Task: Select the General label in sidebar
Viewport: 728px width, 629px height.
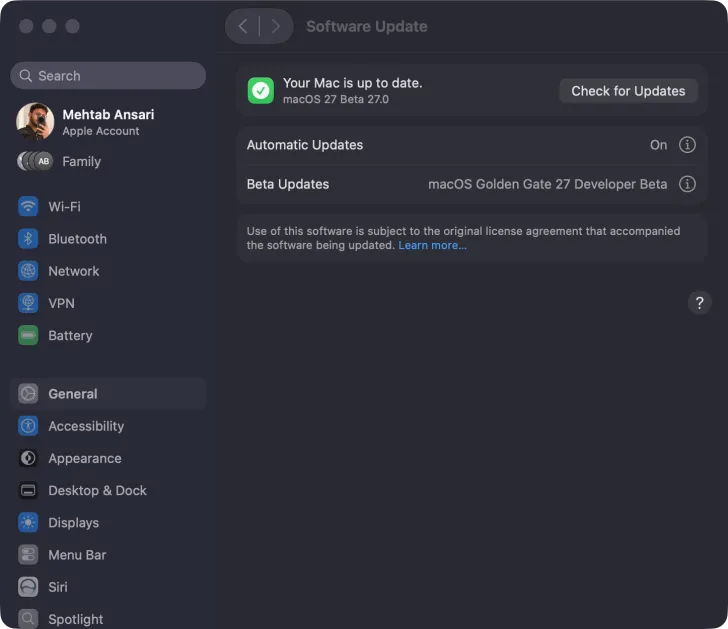Action: [x=73, y=394]
